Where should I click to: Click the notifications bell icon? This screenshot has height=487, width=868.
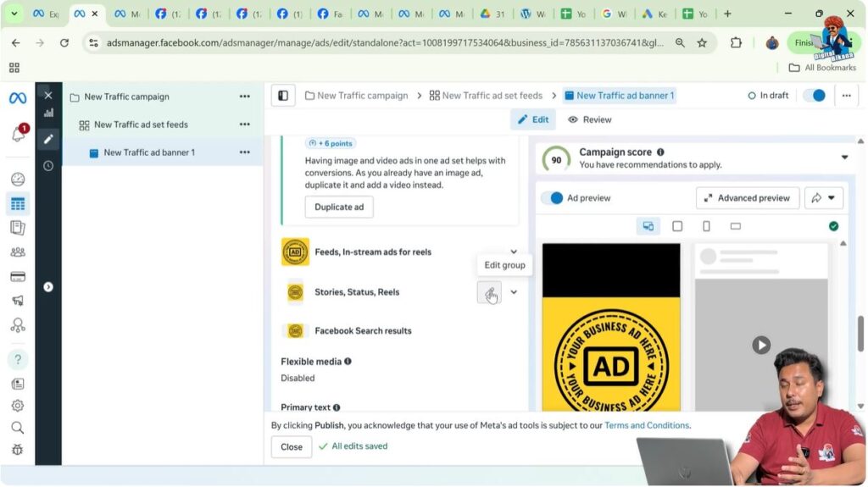(x=18, y=135)
